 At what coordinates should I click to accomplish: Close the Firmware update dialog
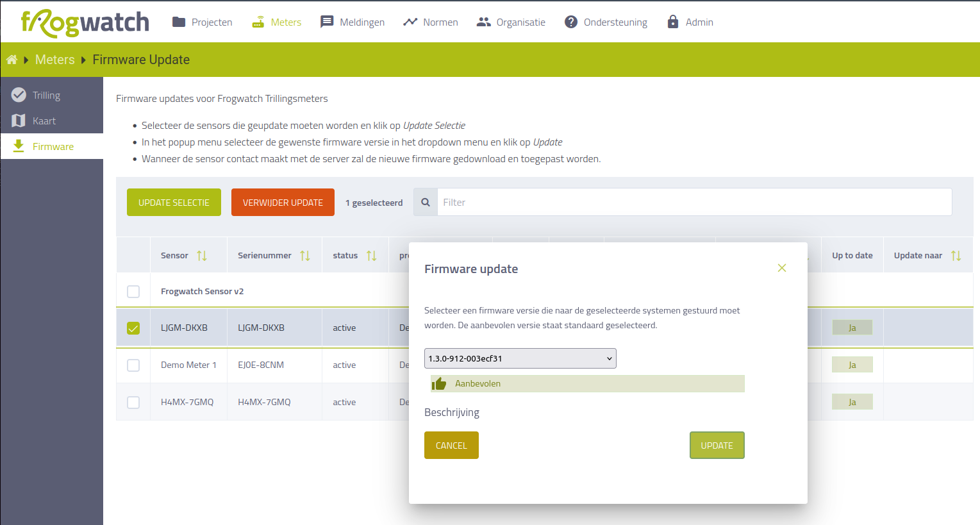(781, 268)
